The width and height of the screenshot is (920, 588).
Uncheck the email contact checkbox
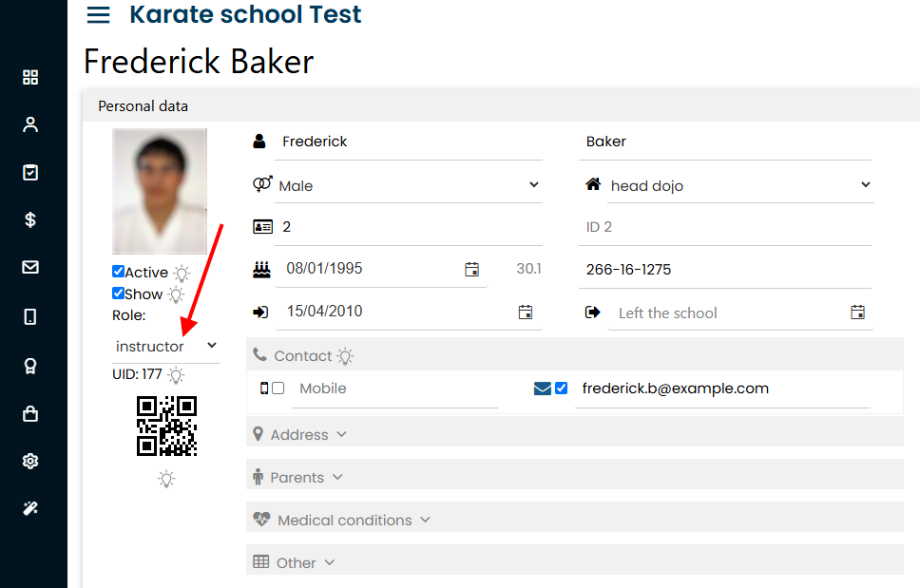561,389
